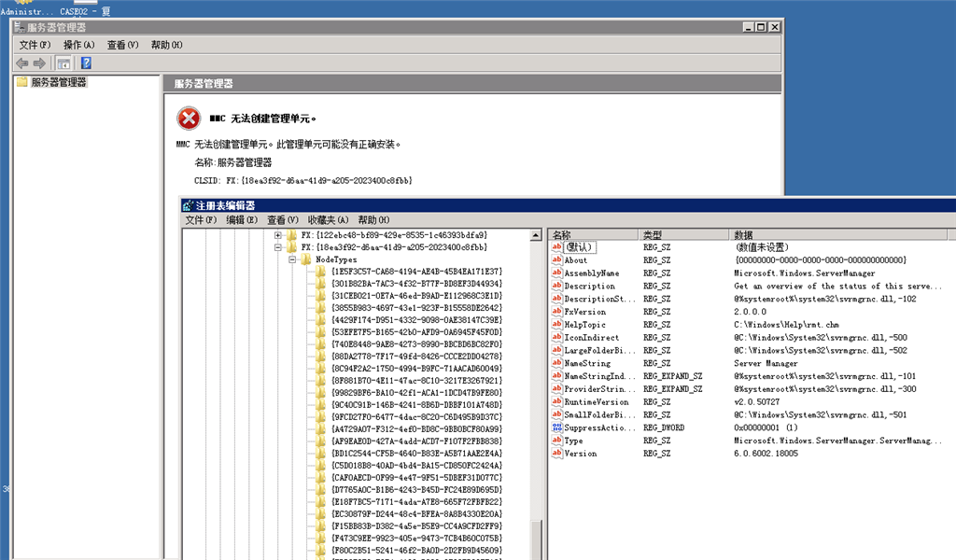
Task: Click the string icon of the AssemblyName value
Action: 556,273
